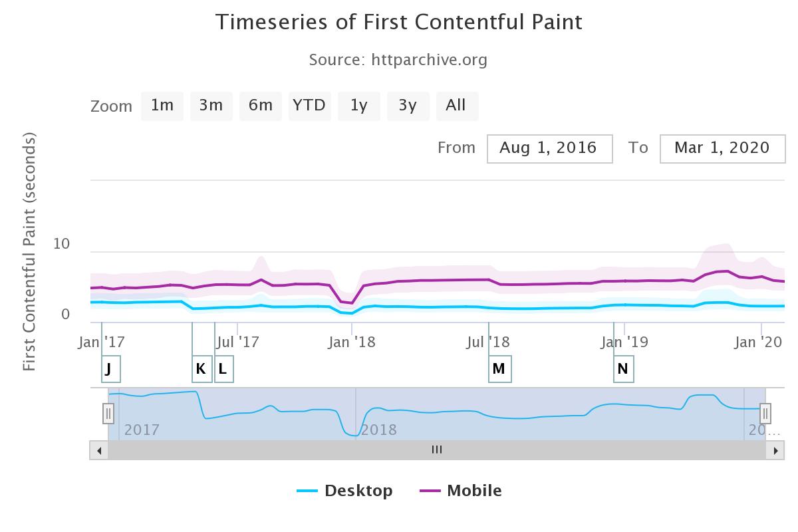Set zoom range to 3m
The width and height of the screenshot is (798, 532).
coord(211,106)
